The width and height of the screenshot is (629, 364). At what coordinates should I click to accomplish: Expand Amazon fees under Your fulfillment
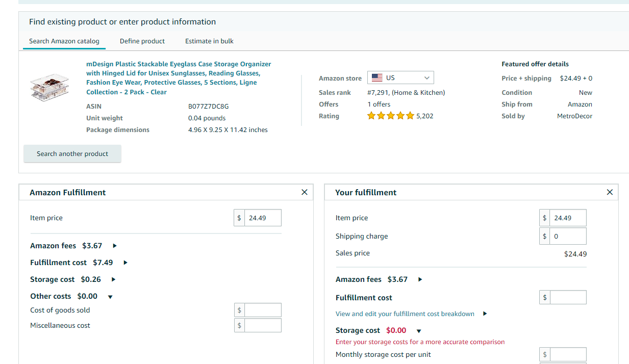(x=420, y=279)
